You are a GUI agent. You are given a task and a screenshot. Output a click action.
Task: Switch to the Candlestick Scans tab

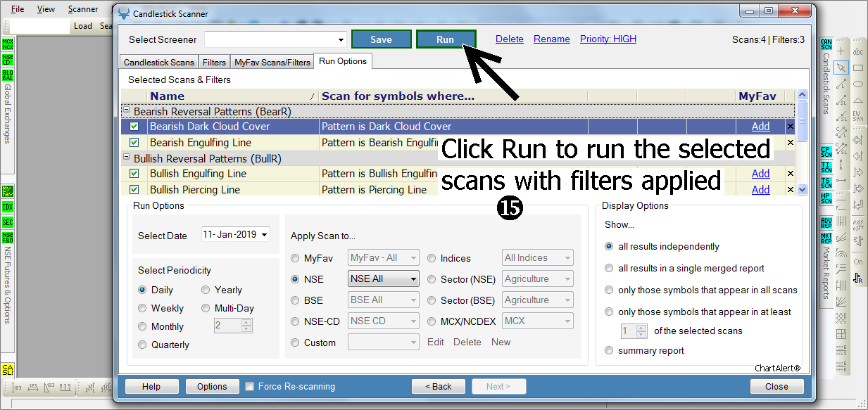(x=159, y=63)
